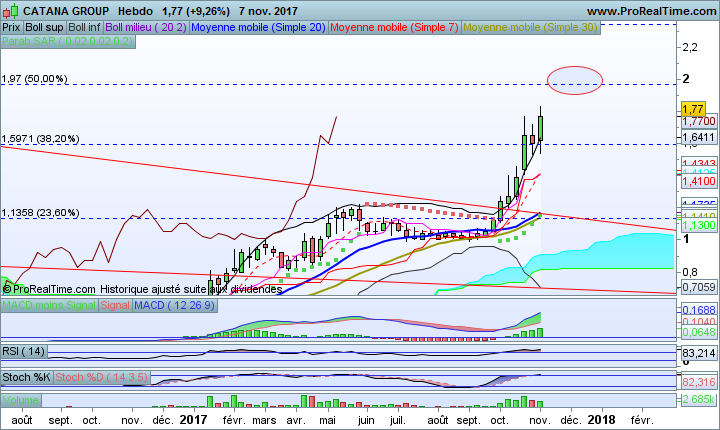Click the candlestick icon beside CATANA GROUP
Image resolution: width=720 pixels, height=430 pixels.
click(x=11, y=11)
